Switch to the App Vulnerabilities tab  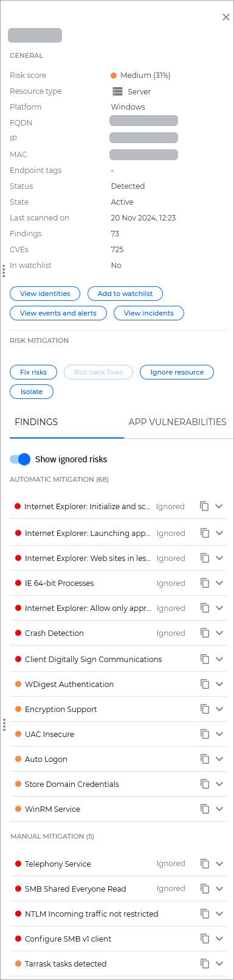pyautogui.click(x=177, y=421)
